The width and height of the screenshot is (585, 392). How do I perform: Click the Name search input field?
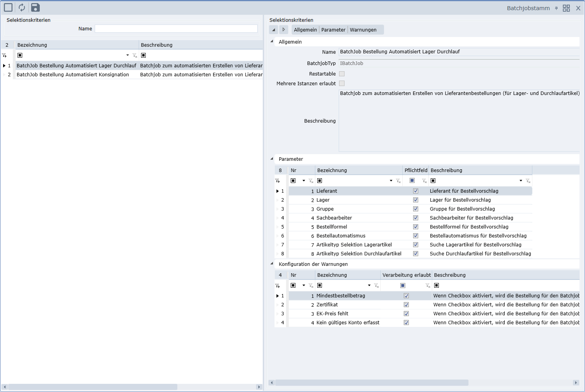[x=176, y=29]
